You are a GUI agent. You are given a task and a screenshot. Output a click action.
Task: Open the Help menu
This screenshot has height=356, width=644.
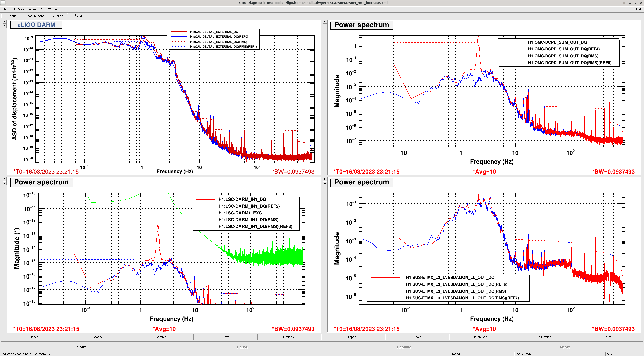(639, 9)
